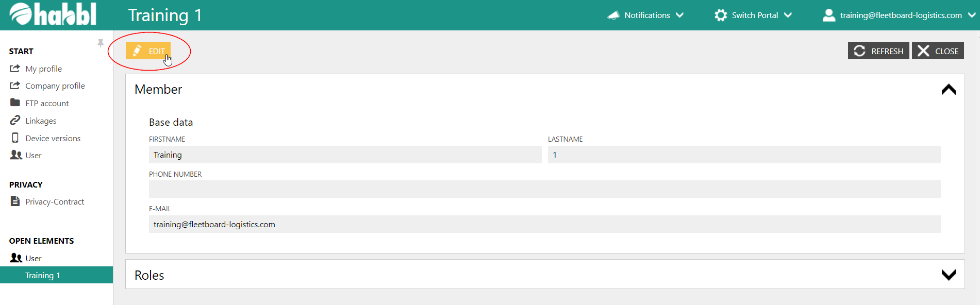Click the folder icon beside FTP account
980x305 pixels.
(x=15, y=103)
